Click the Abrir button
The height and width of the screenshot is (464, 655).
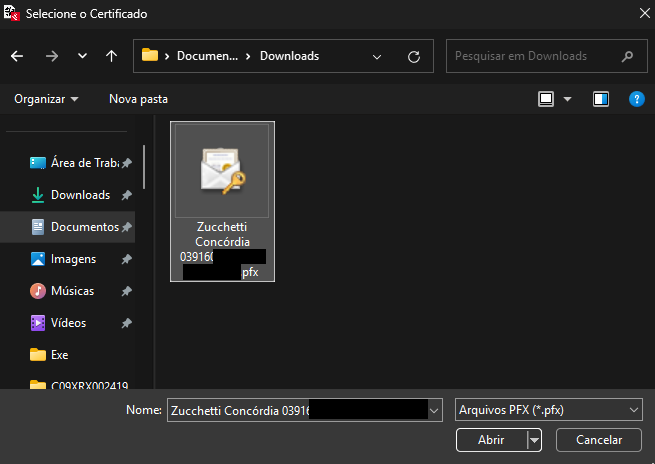click(x=491, y=440)
